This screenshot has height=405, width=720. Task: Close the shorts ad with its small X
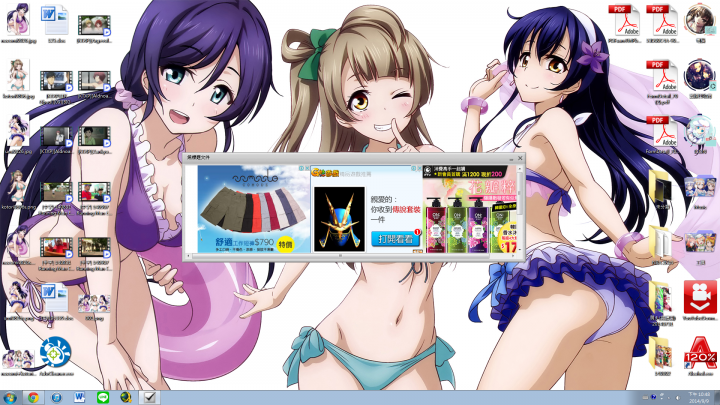click(307, 169)
